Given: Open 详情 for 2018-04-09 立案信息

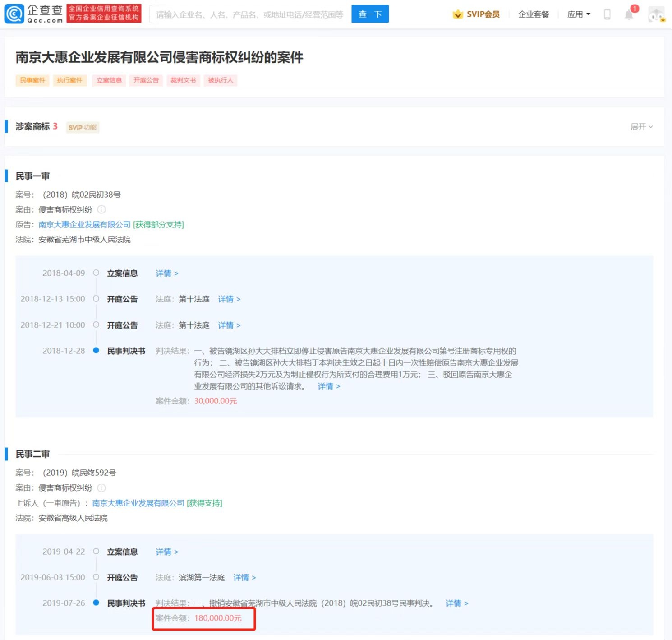Looking at the screenshot, I should coord(167,274).
